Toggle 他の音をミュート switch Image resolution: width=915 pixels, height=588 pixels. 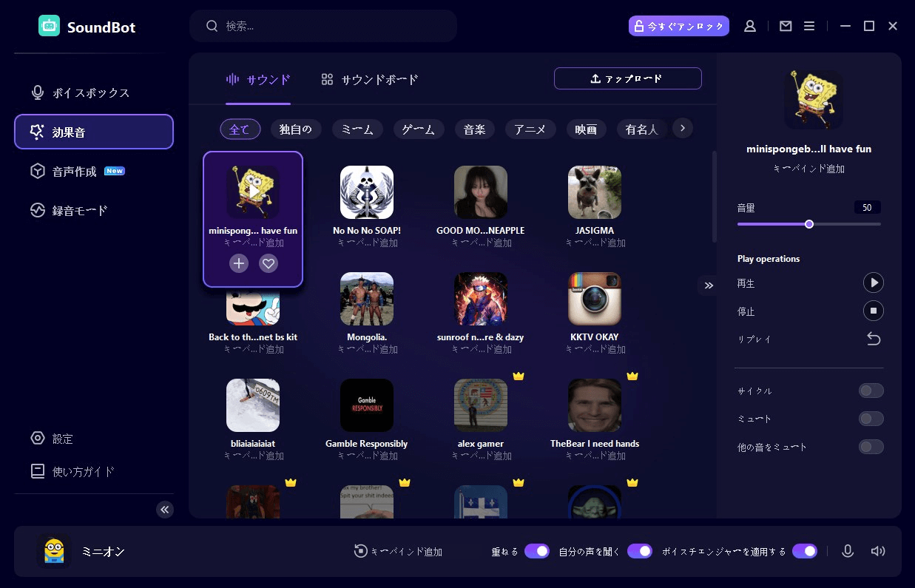871,447
